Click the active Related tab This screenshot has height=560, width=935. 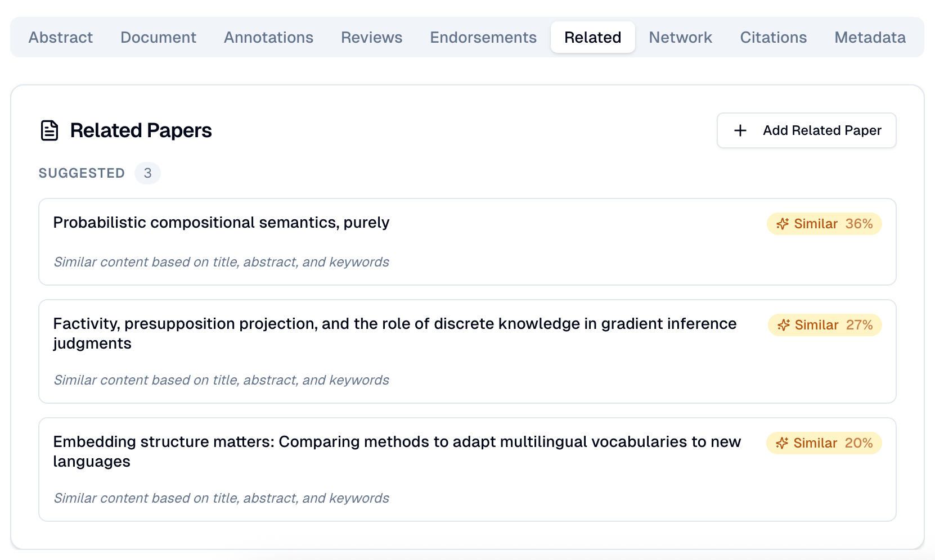point(592,37)
